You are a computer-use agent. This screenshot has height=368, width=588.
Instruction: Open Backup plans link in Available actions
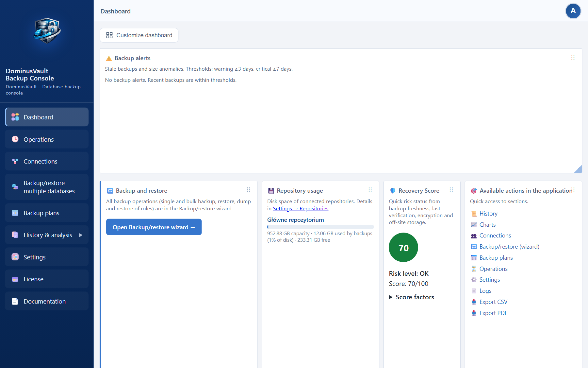[496, 258]
